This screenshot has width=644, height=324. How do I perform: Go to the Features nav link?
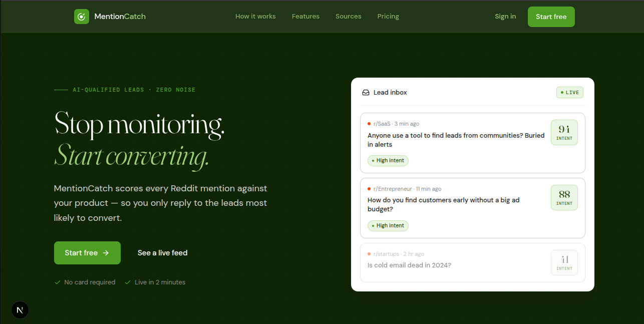point(305,17)
